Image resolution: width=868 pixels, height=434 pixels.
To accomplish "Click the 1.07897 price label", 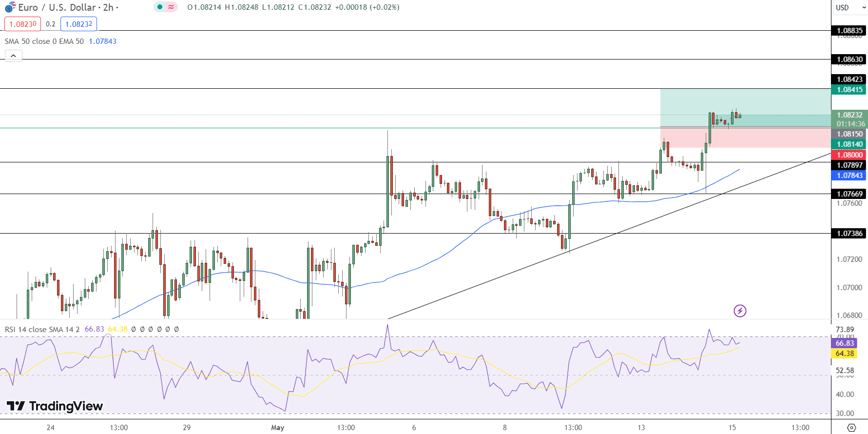I will click(849, 165).
